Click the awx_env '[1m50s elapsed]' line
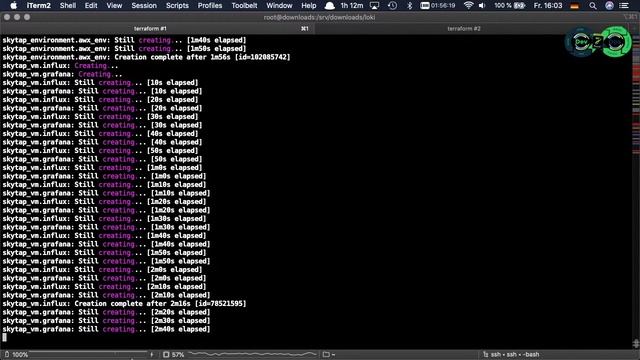The width and height of the screenshot is (640, 360). (x=124, y=49)
